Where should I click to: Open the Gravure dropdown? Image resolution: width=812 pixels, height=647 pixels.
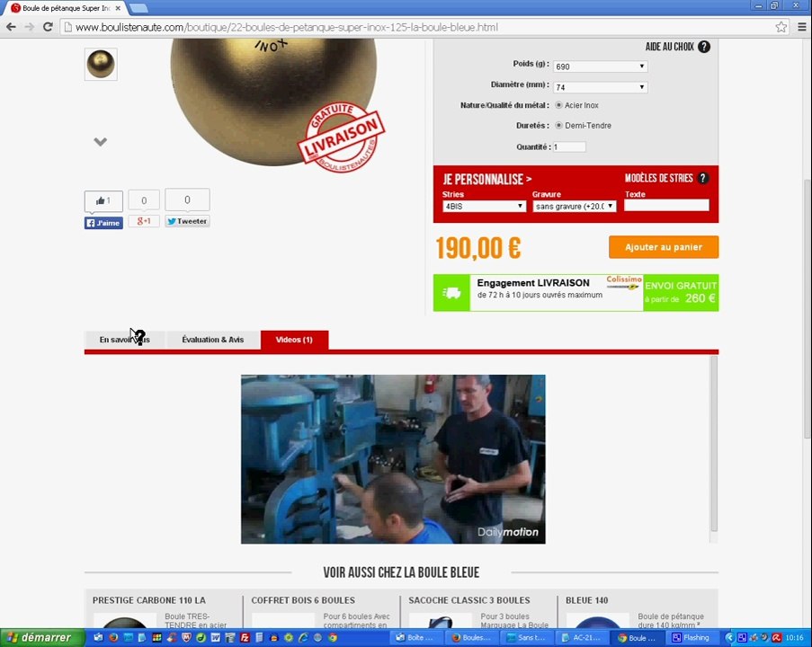575,206
